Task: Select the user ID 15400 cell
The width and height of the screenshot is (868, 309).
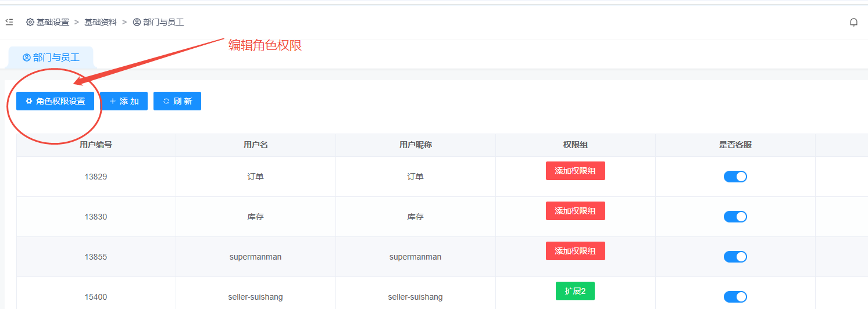Action: (96, 297)
